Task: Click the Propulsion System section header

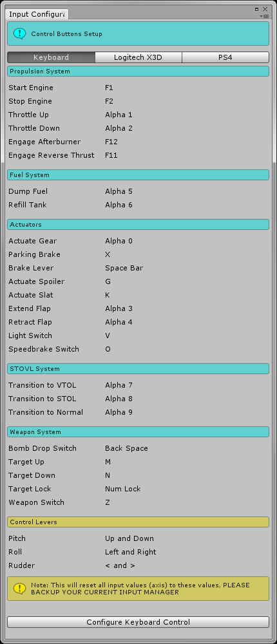Action: [x=138, y=71]
